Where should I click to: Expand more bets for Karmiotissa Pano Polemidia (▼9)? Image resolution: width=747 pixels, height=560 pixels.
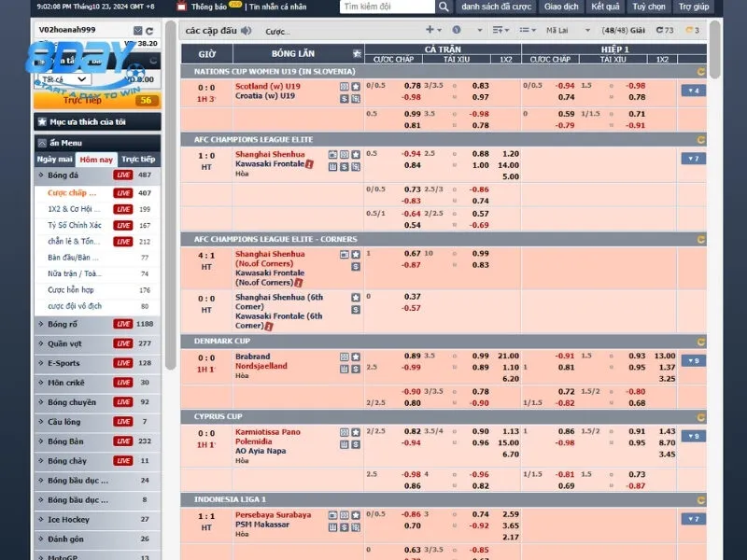click(693, 436)
